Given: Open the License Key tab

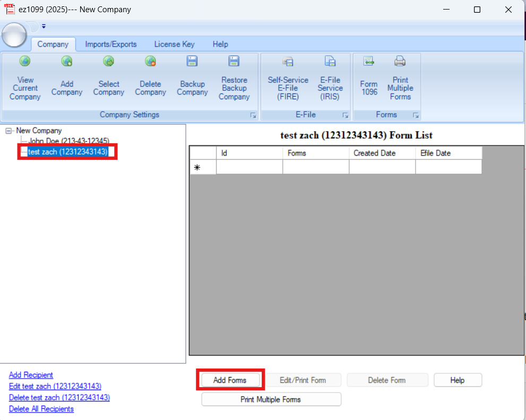Looking at the screenshot, I should point(174,44).
